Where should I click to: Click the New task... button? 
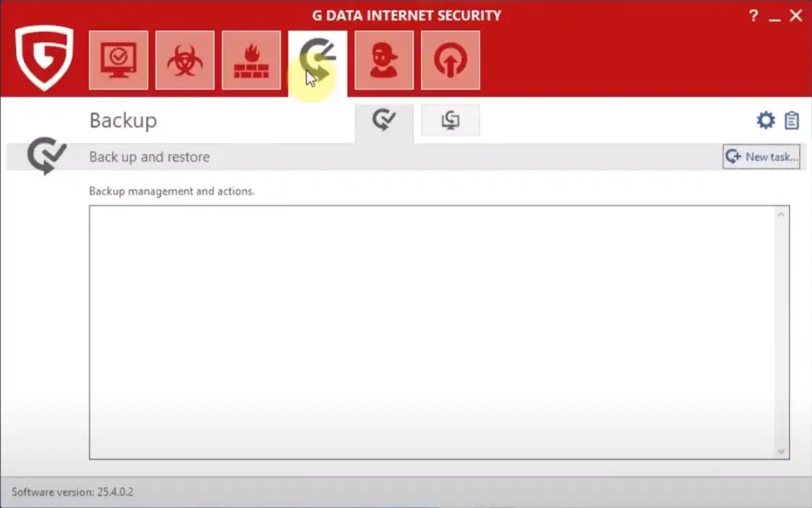[x=761, y=157]
